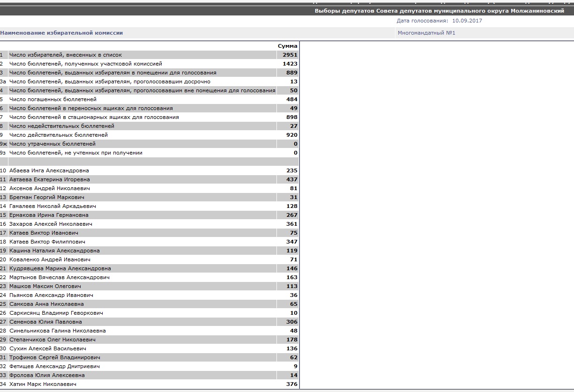Image resolution: width=574 pixels, height=392 pixels.
Task: Click the Наименование избирательной комиссии header
Action: [62, 33]
